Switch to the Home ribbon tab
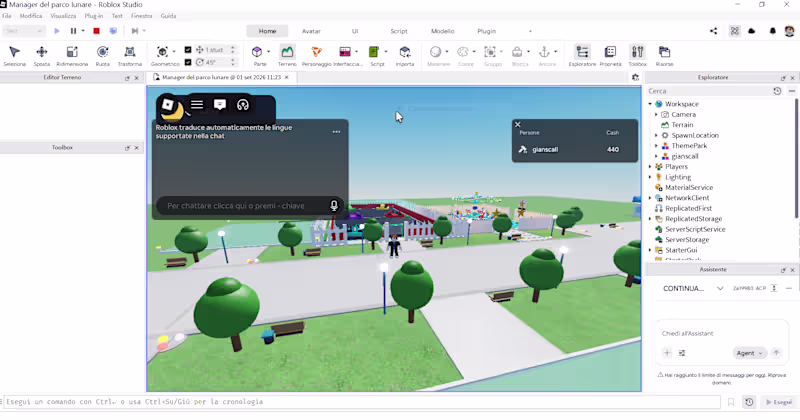This screenshot has height=420, width=800. pos(267,31)
